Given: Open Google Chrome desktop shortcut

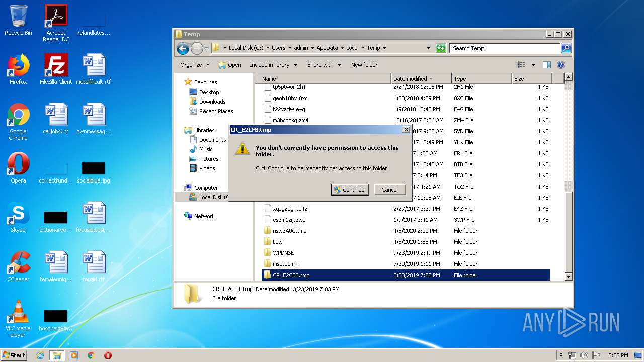Looking at the screenshot, I should pos(18,122).
